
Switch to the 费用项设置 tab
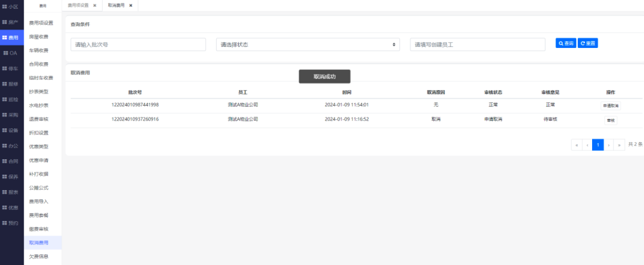pyautogui.click(x=78, y=6)
